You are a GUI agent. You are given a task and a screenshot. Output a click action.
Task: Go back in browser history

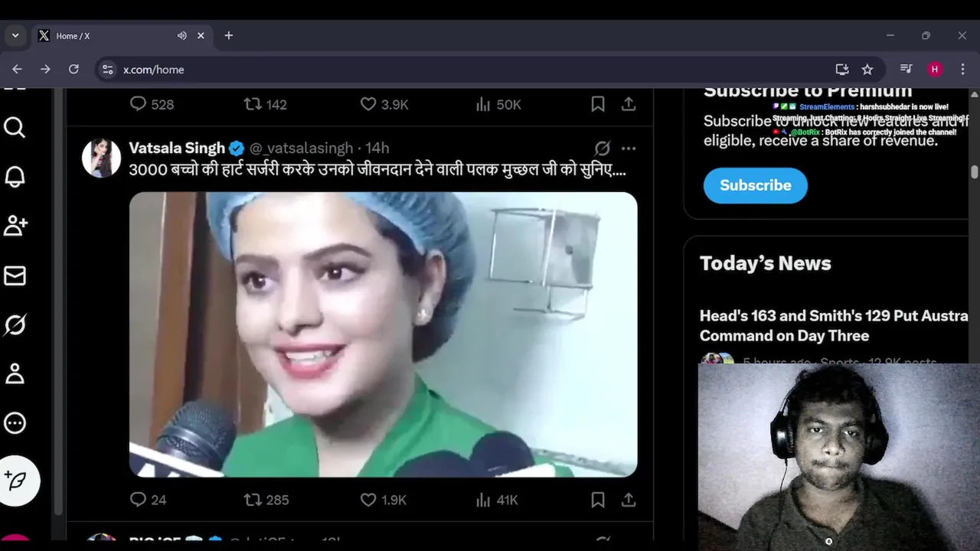[17, 69]
